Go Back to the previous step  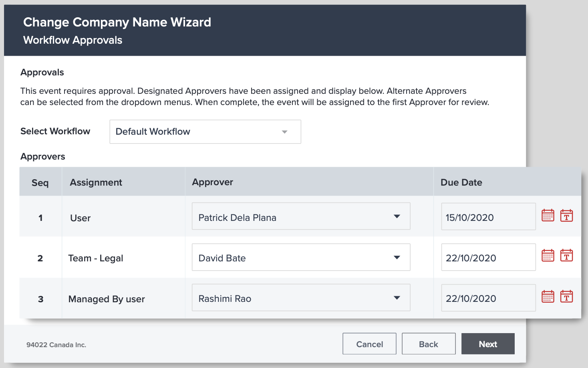coord(429,344)
